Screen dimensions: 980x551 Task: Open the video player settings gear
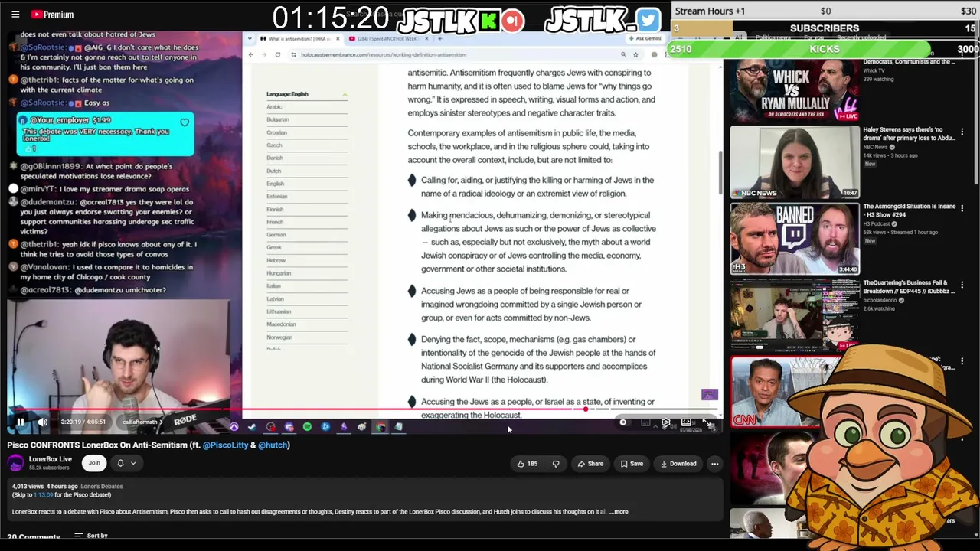(665, 422)
